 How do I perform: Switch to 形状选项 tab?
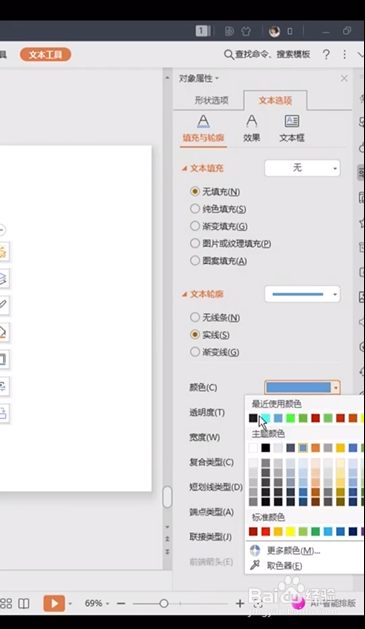tap(211, 100)
